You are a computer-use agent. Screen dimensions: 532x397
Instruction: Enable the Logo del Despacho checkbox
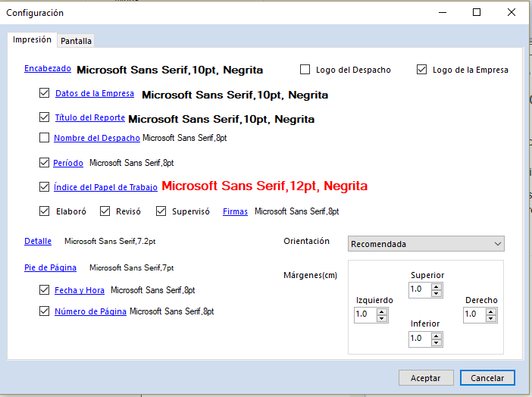[305, 70]
